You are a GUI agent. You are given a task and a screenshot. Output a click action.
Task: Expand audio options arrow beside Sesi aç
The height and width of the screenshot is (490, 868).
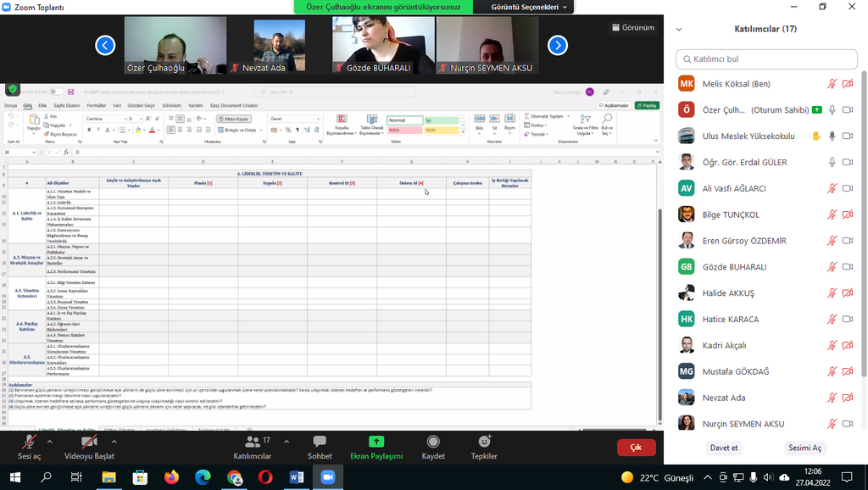pyautogui.click(x=49, y=442)
